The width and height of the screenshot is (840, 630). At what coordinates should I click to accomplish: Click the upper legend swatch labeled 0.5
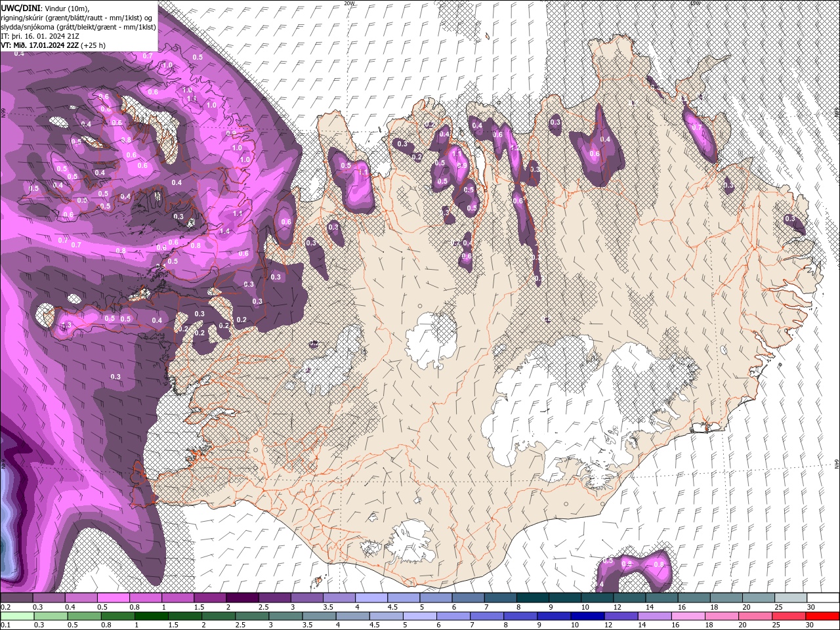pos(113,598)
